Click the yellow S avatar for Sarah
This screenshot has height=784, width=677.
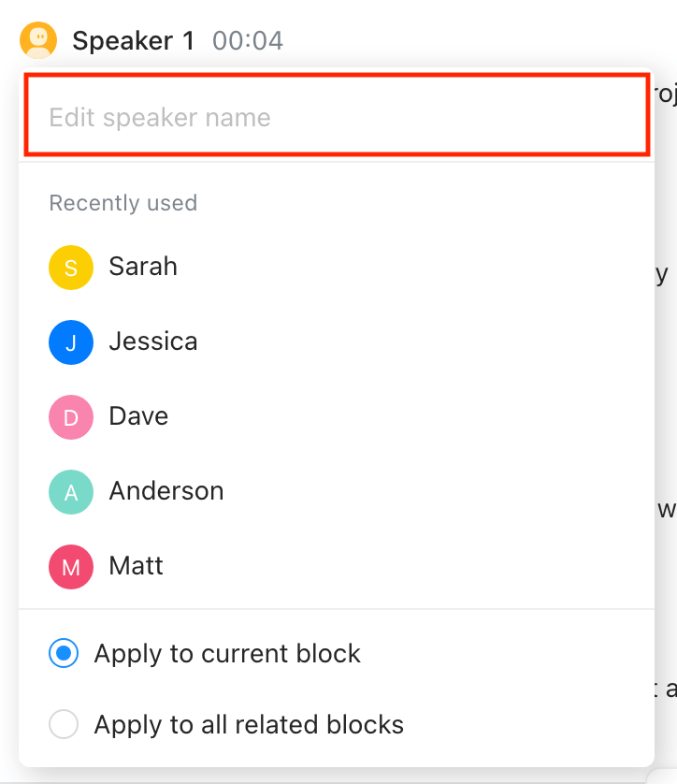click(x=71, y=267)
